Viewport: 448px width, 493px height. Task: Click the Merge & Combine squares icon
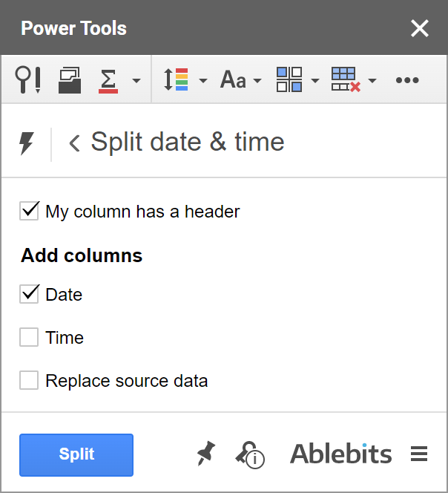click(x=289, y=79)
